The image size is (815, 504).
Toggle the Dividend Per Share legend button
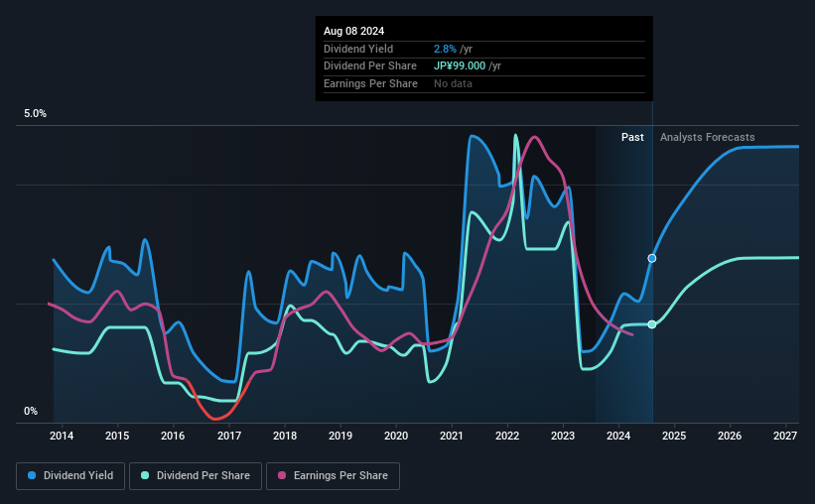(196, 476)
